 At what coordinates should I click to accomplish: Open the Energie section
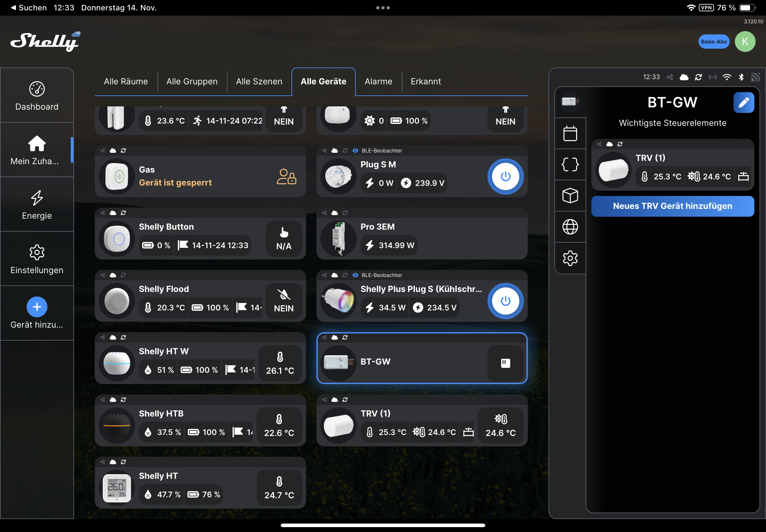(x=37, y=205)
